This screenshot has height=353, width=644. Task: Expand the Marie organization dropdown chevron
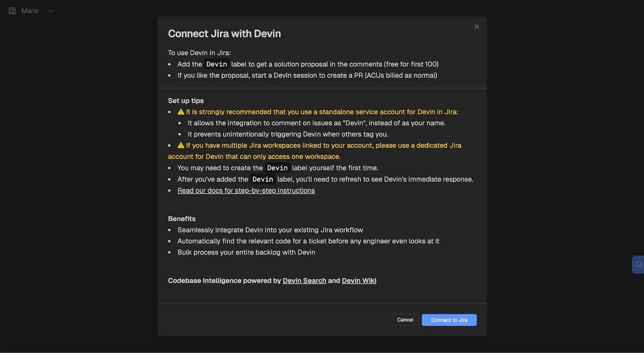[x=51, y=11]
